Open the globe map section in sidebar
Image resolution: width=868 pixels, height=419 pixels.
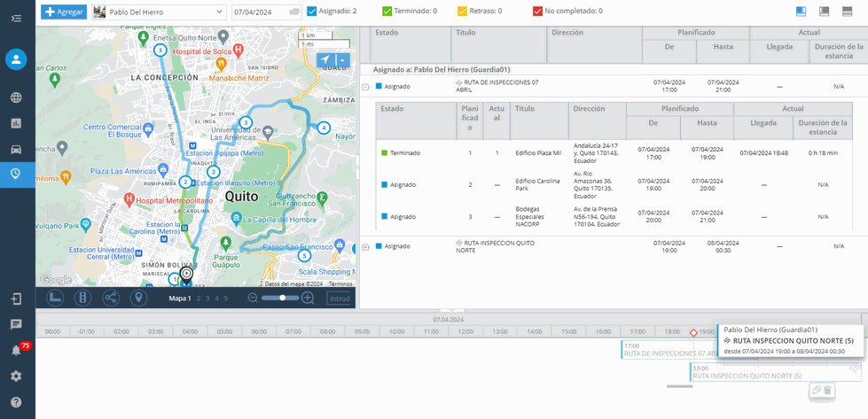pyautogui.click(x=16, y=97)
